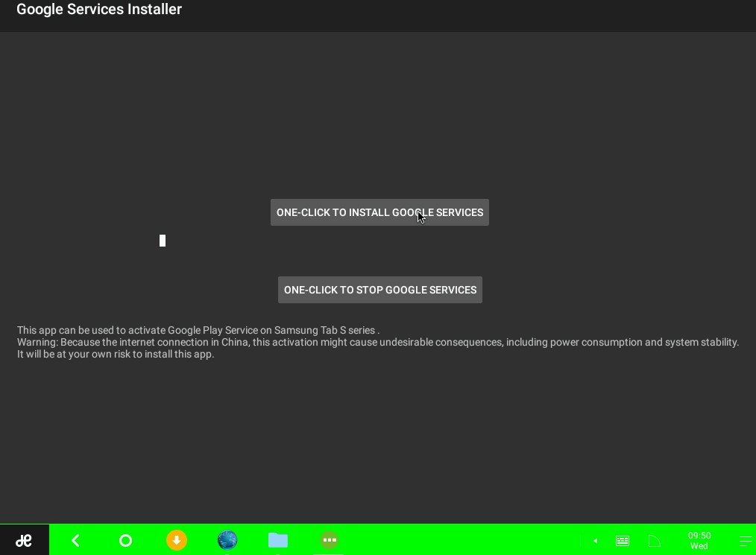756x555 pixels.
Task: Expand the hidden system tray arrow
Action: (595, 541)
